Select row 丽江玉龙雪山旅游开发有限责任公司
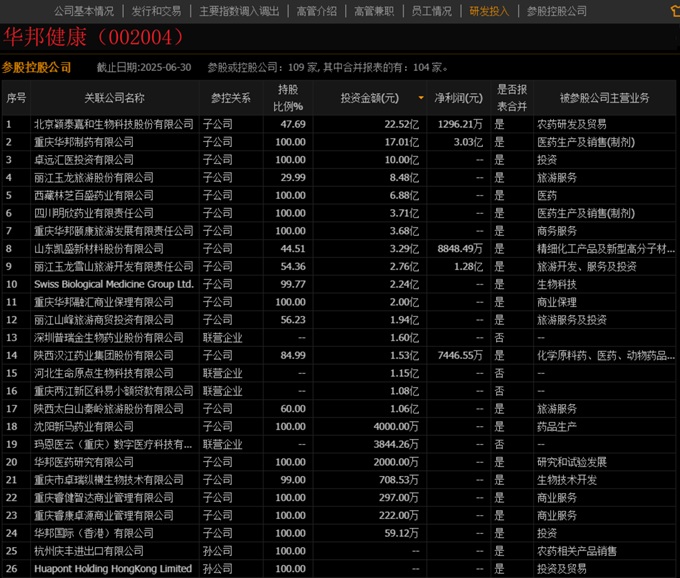The width and height of the screenshot is (680, 578). click(339, 267)
